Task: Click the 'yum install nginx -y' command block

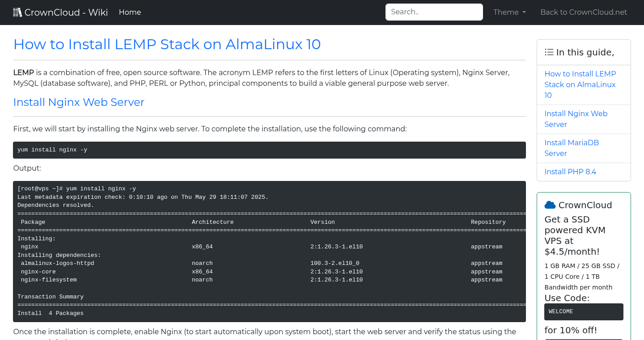Action: point(269,150)
